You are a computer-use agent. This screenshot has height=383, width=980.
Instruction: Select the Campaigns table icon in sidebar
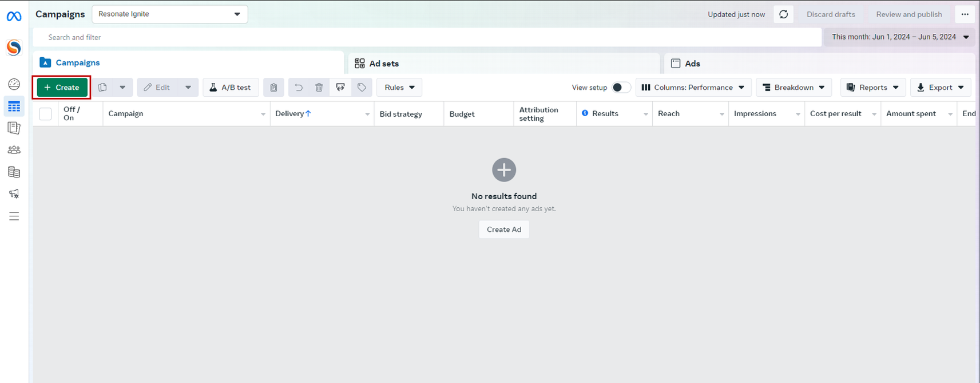tap(14, 106)
